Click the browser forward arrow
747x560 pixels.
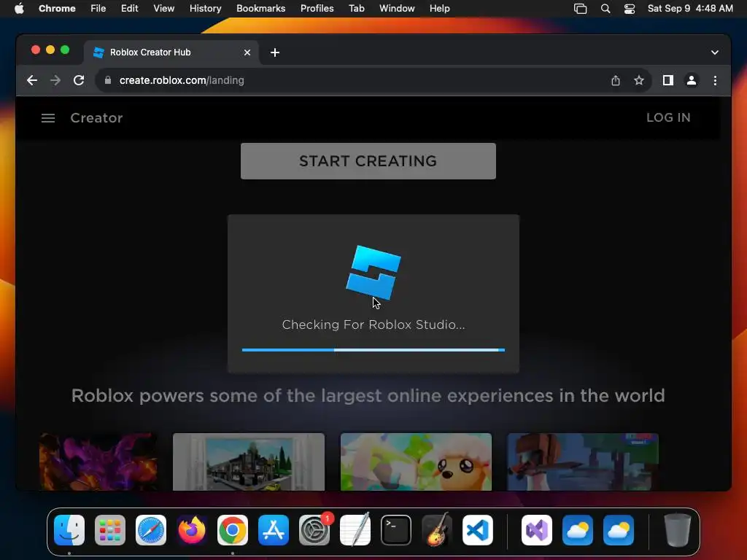coord(55,80)
